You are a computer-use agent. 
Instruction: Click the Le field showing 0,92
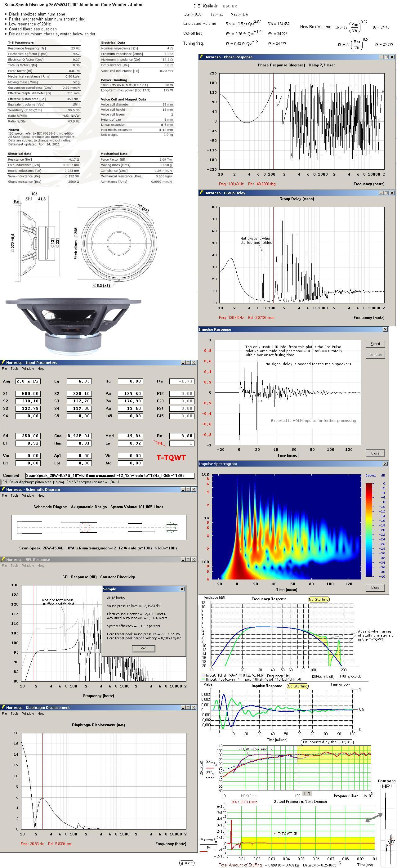point(130,443)
